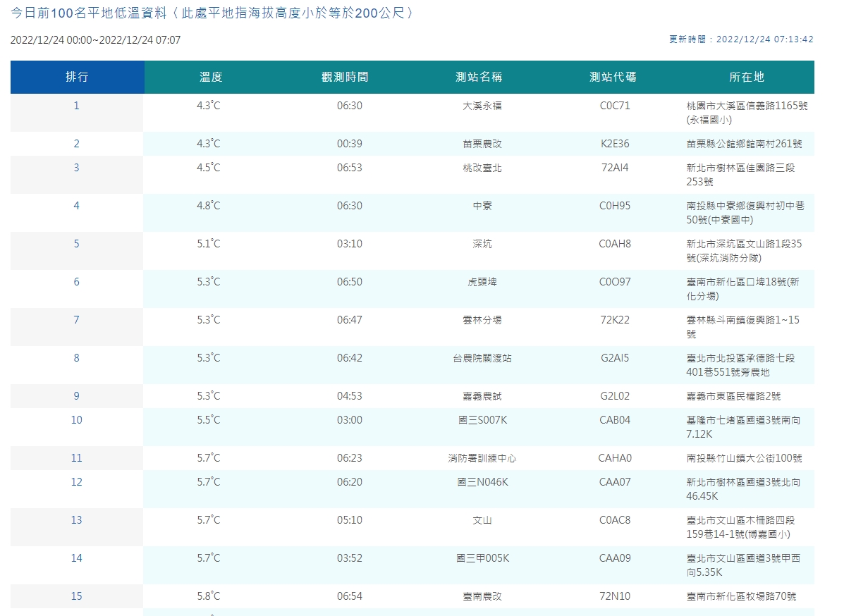Click temperature 5.8°C for 臺南農改
The height and width of the screenshot is (616, 856).
pos(209,596)
